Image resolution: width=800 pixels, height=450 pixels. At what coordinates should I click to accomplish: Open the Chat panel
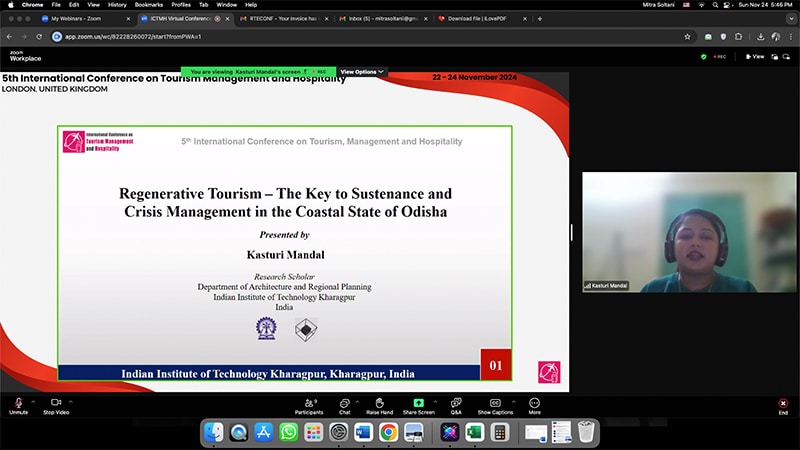point(344,402)
